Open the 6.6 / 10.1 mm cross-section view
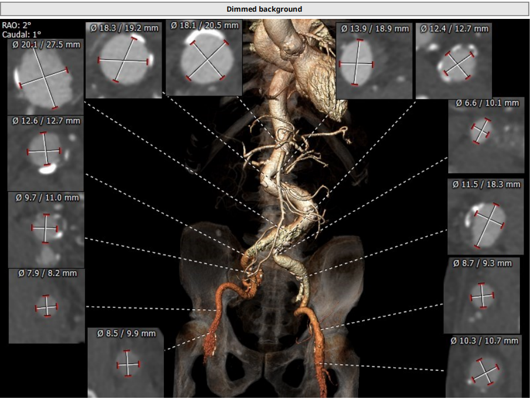The width and height of the screenshot is (532, 399). (x=486, y=139)
